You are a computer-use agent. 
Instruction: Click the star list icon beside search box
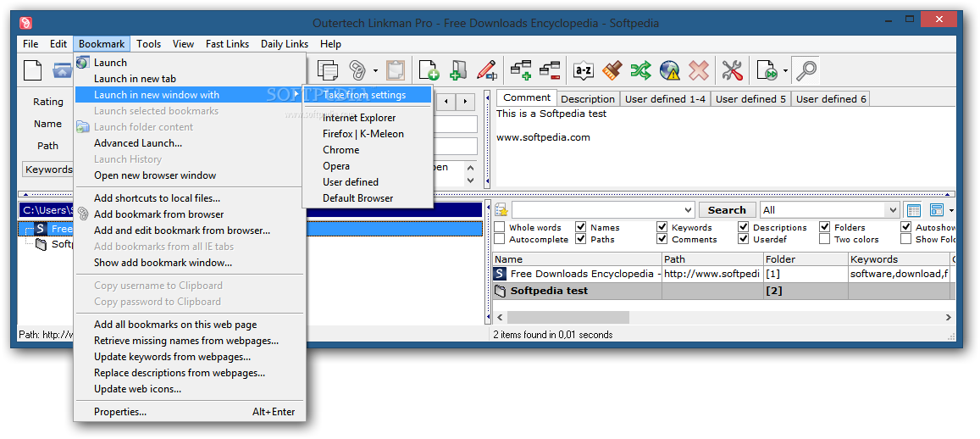[501, 209]
